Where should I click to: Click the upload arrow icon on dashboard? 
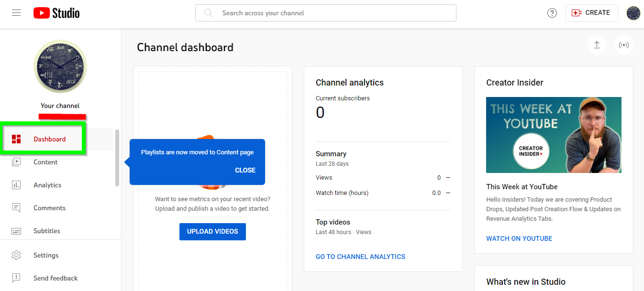[597, 45]
